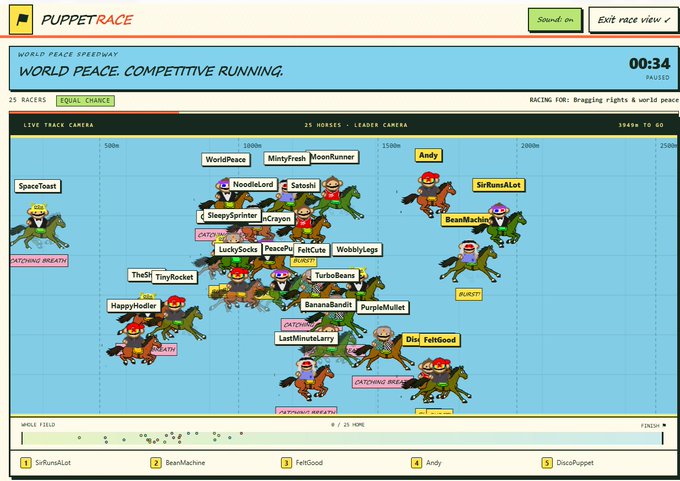Screen dimensions: 680x481
Task: Click the yellow Andy racer label
Action: click(x=428, y=155)
